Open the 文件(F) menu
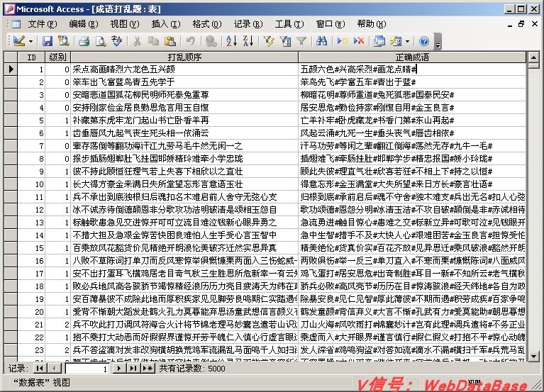Screen dimensions: 544x392 (43, 24)
